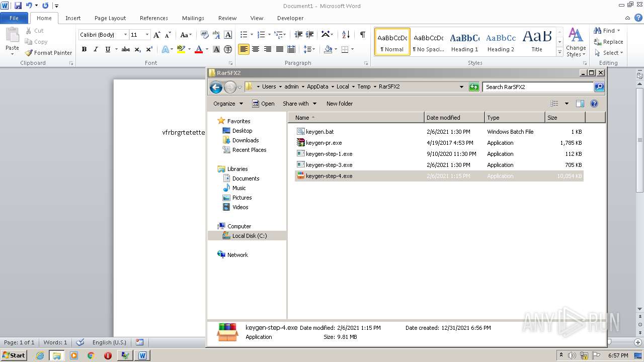Click the Numbering list icon
Viewport: 644px width, 362px height.
[x=261, y=35]
